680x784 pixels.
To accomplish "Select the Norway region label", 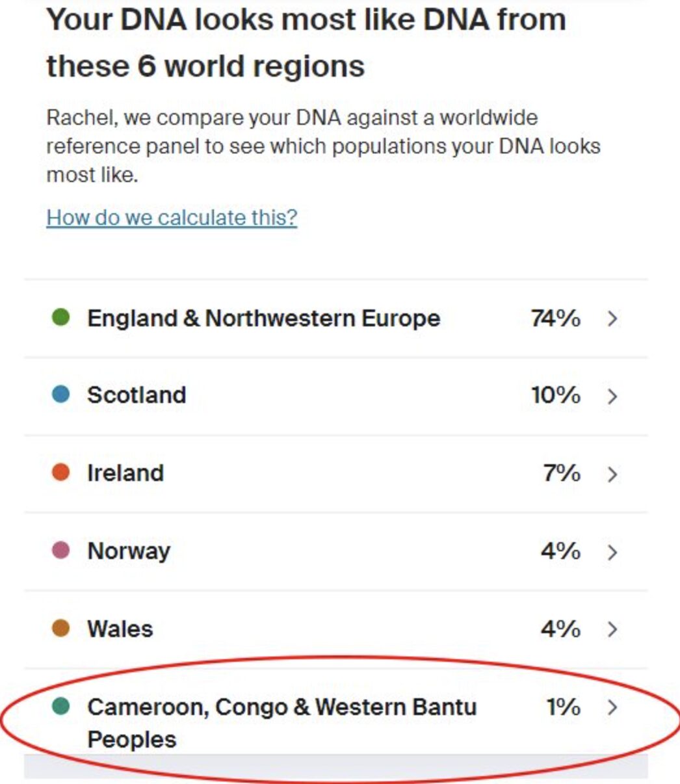I will pyautogui.click(x=129, y=551).
